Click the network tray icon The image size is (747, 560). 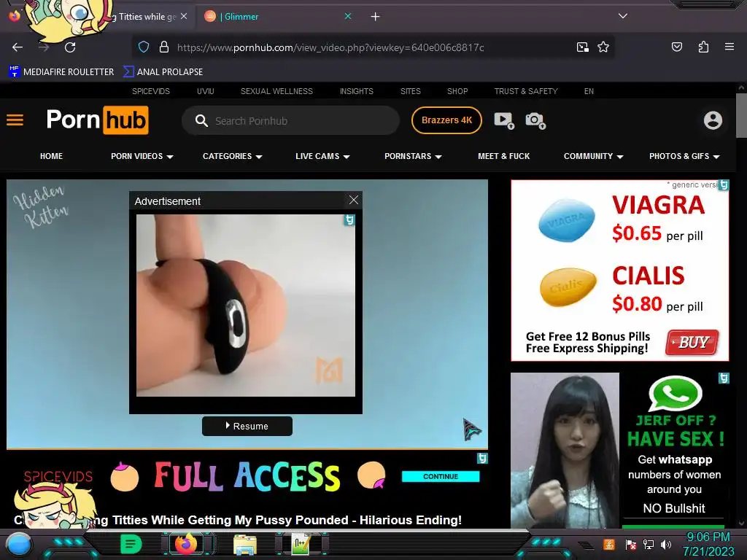(648, 544)
